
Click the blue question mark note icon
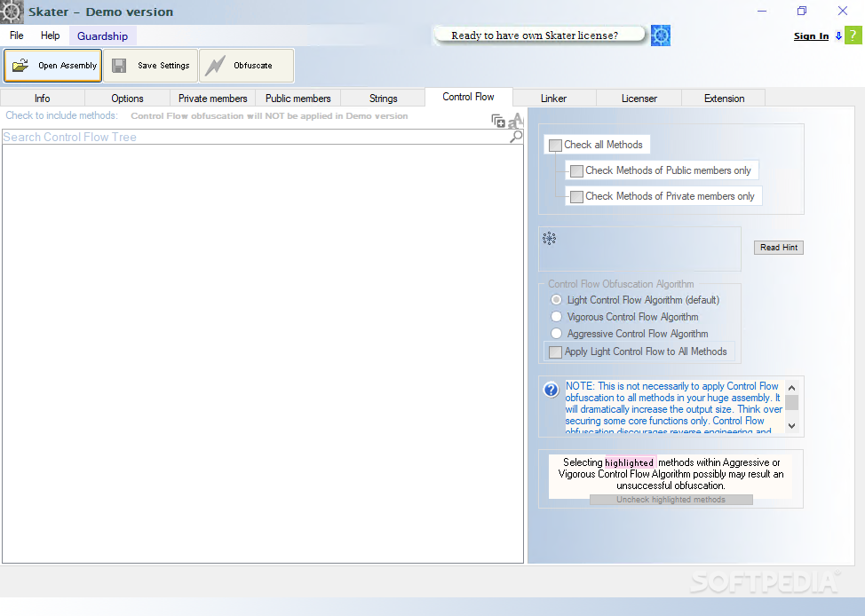pos(551,390)
